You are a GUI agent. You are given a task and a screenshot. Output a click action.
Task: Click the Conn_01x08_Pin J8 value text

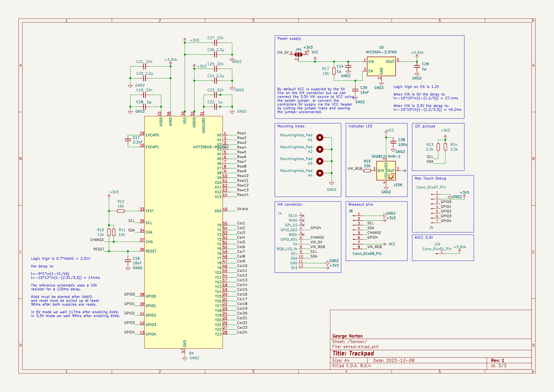coord(367,254)
